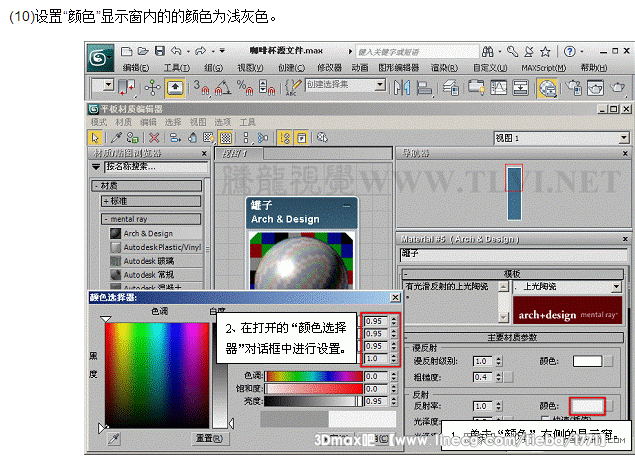Click the map button beside diffuse 颜色 swatch
Viewport: 635px width, 457px height.
(608, 361)
